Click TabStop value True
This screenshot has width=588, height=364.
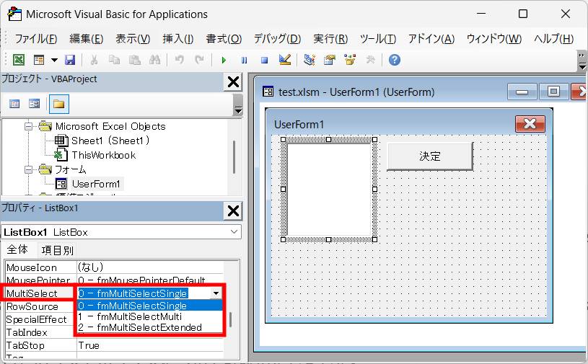click(x=89, y=345)
